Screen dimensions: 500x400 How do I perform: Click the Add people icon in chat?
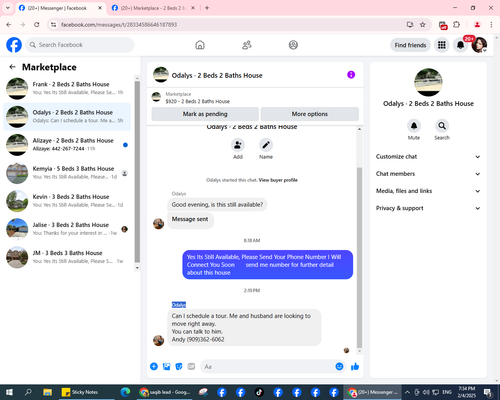point(238,145)
